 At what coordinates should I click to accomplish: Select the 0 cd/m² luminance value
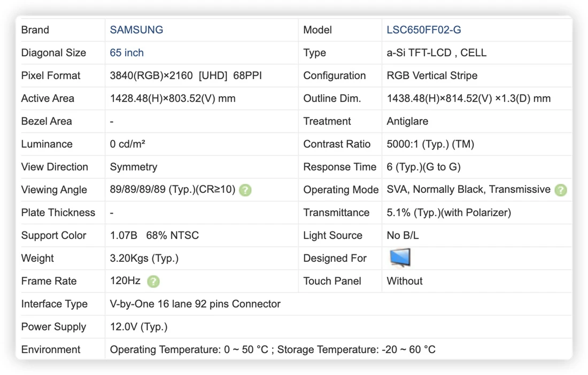coord(128,144)
